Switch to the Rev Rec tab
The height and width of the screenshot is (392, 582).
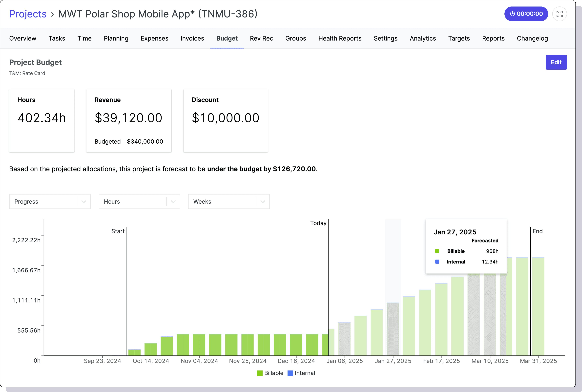[261, 38]
